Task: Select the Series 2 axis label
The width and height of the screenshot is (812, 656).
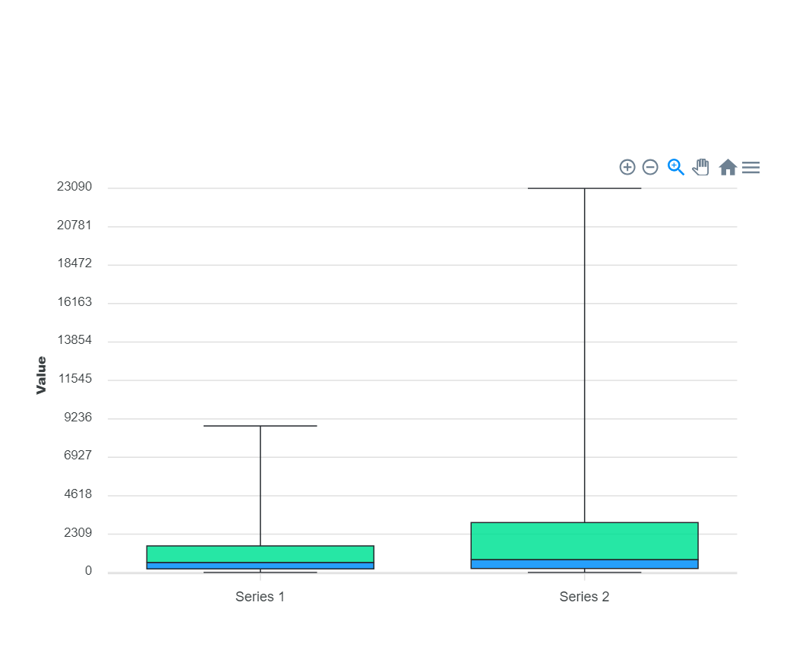Action: 584,597
